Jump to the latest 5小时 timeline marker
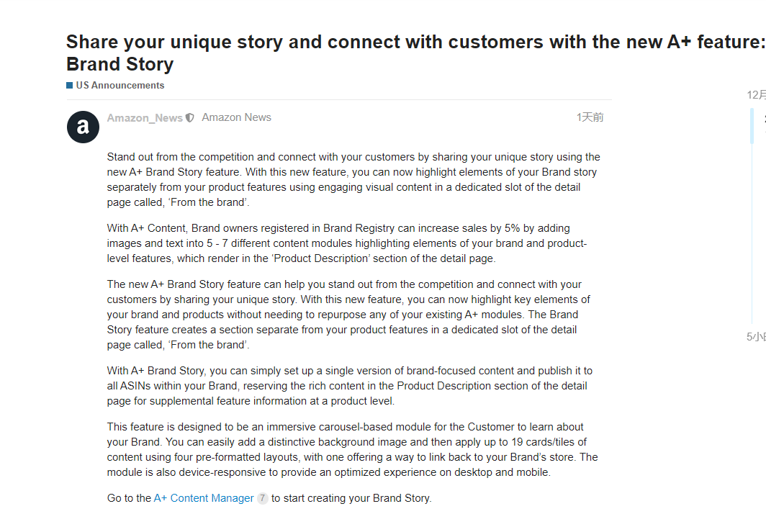This screenshot has width=766, height=532. (756, 337)
